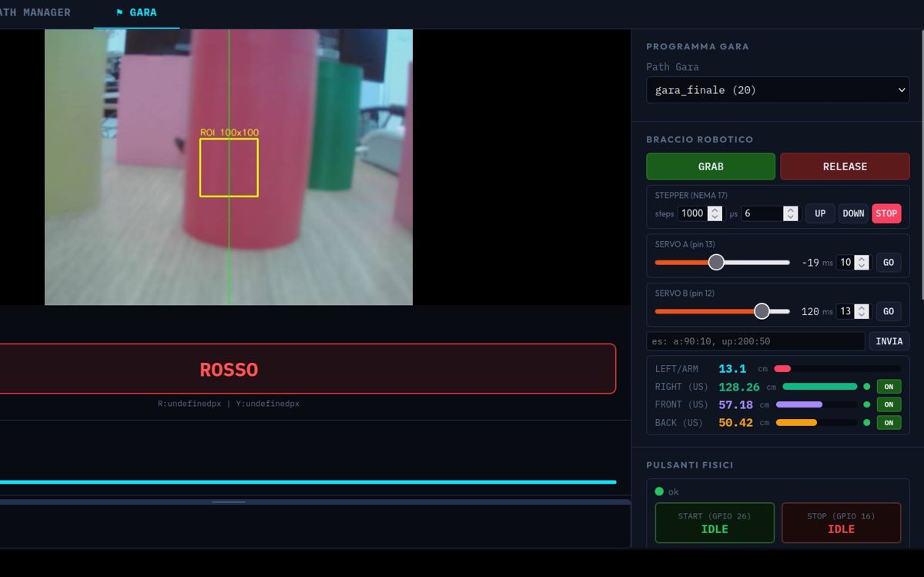This screenshot has height=577, width=924.
Task: Move stepper DOWN
Action: coord(853,213)
